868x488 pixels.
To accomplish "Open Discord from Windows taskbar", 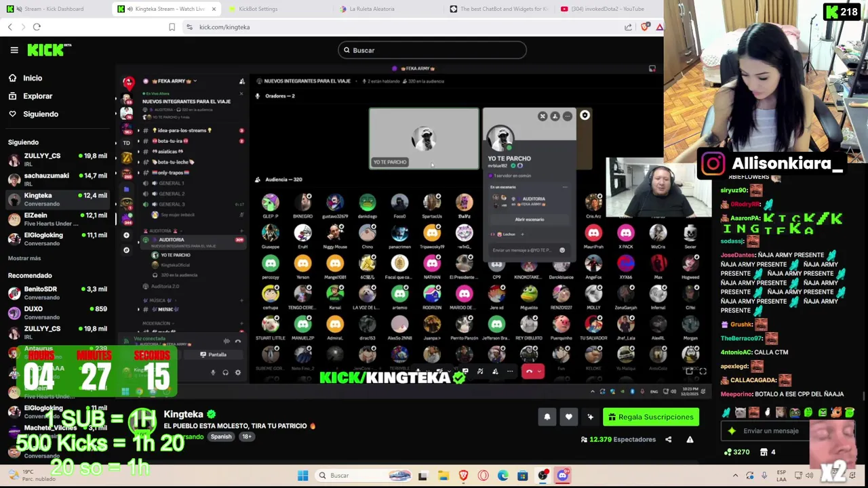I will [562, 475].
